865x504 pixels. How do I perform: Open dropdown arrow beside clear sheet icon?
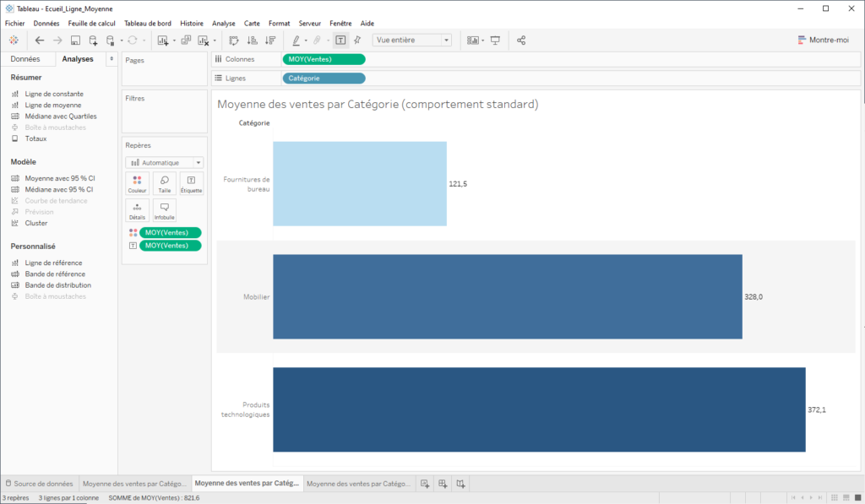(215, 41)
